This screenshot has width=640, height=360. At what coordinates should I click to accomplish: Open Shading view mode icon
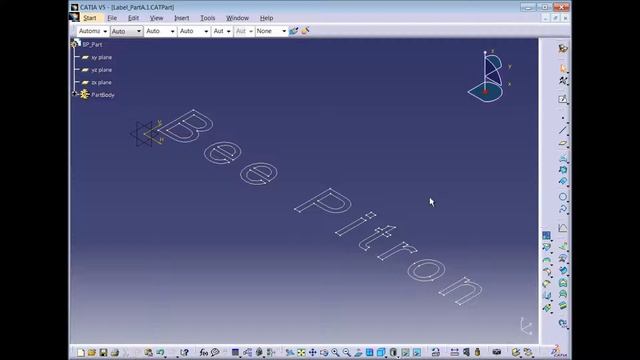click(x=393, y=352)
